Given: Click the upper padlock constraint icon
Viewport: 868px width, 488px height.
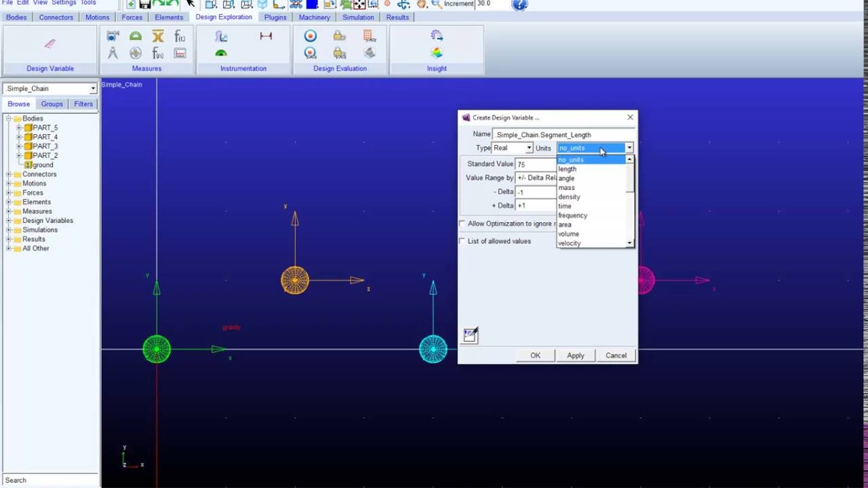Looking at the screenshot, I should [340, 36].
